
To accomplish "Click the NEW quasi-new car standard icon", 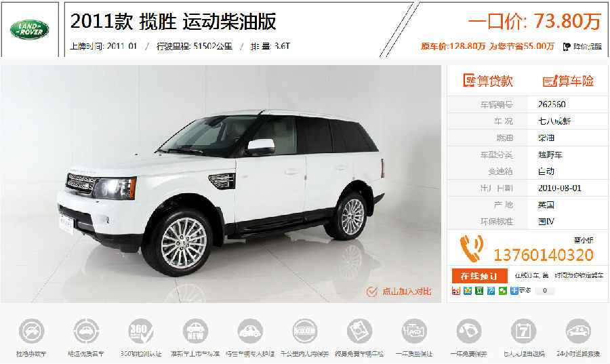I will (x=196, y=331).
